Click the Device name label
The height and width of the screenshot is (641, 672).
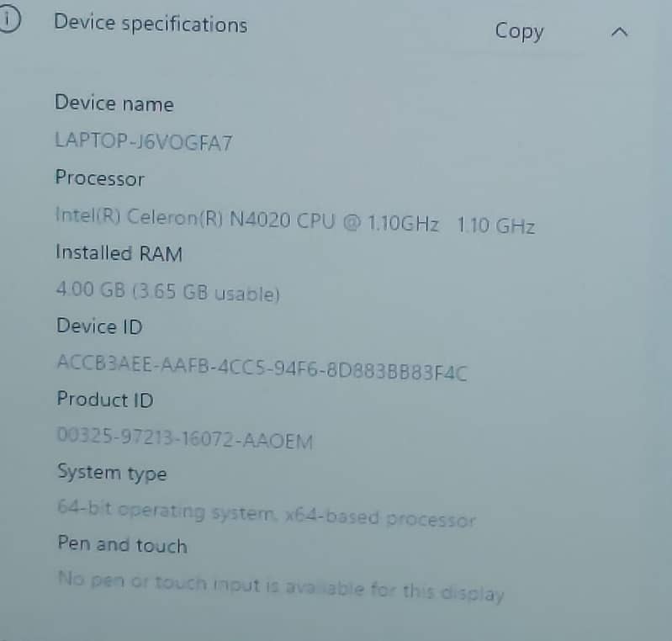point(114,103)
